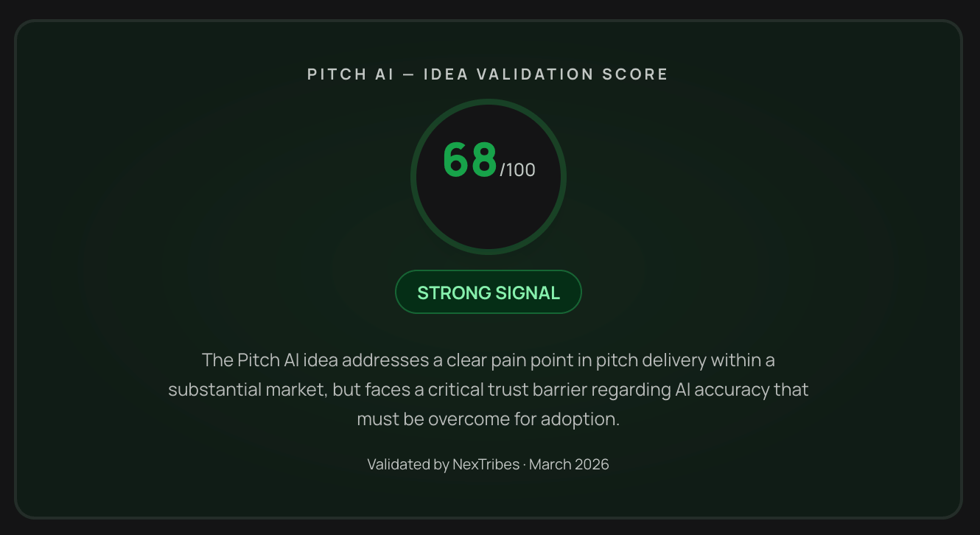Click the word 'STRONG' in the badge
This screenshot has height=535, width=980.
451,293
